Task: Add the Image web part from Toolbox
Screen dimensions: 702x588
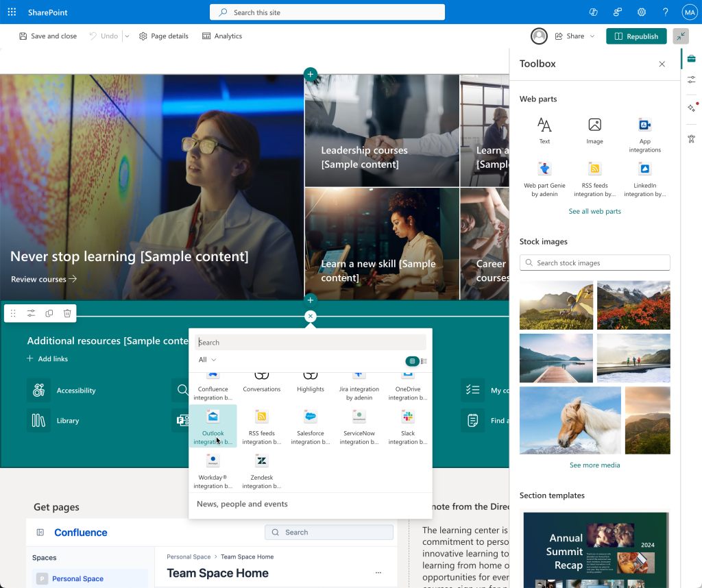Action: tap(594, 131)
